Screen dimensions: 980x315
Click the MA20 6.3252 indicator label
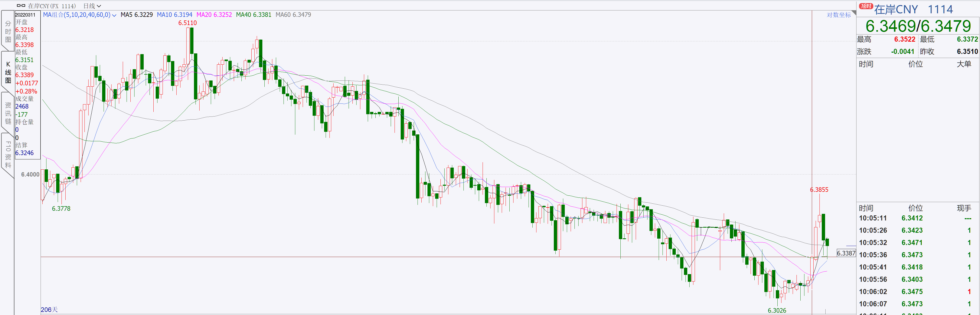pos(214,15)
